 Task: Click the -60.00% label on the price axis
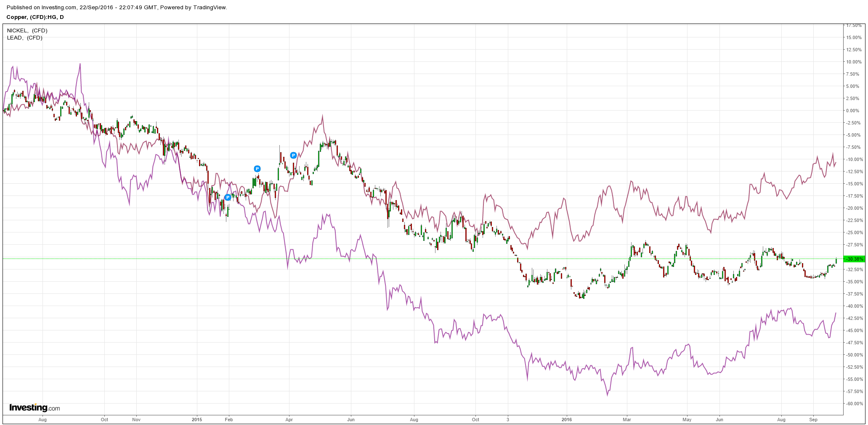(x=854, y=404)
